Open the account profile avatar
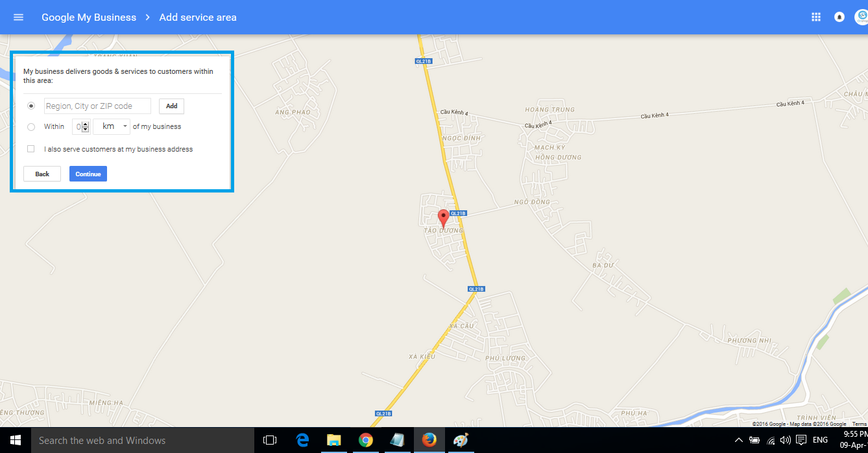This screenshot has width=868, height=453. [862, 17]
